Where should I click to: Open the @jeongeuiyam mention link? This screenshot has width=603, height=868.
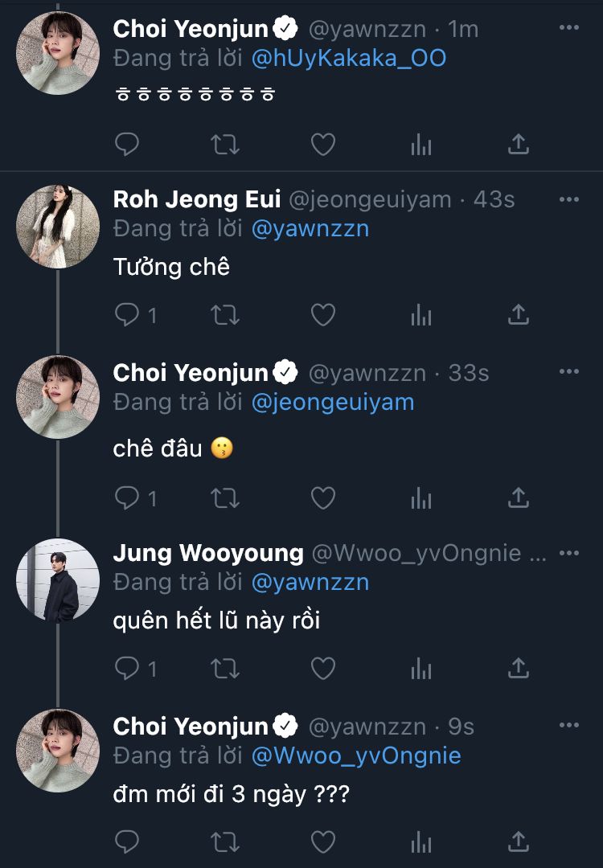coord(333,402)
